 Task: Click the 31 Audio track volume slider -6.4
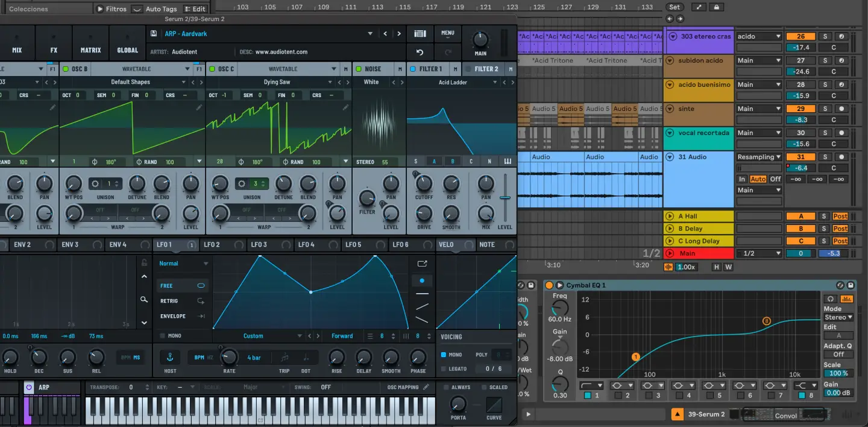tap(800, 168)
